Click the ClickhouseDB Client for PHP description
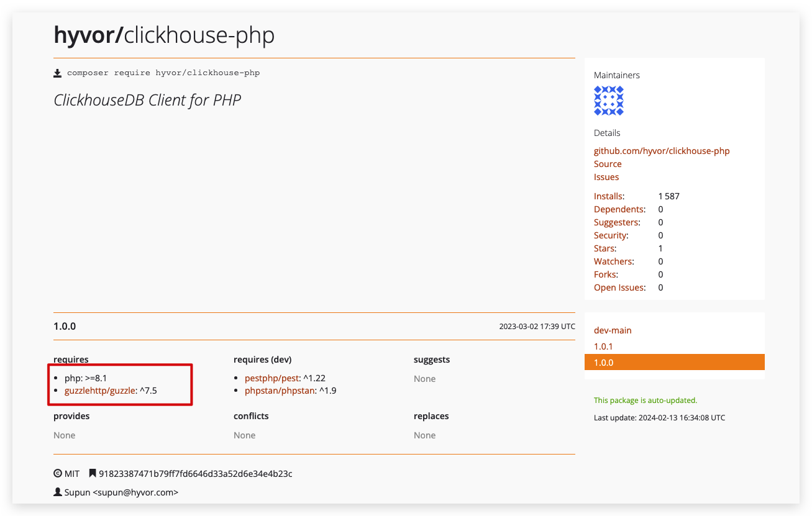Screen dimensions: 812x516 [x=147, y=100]
